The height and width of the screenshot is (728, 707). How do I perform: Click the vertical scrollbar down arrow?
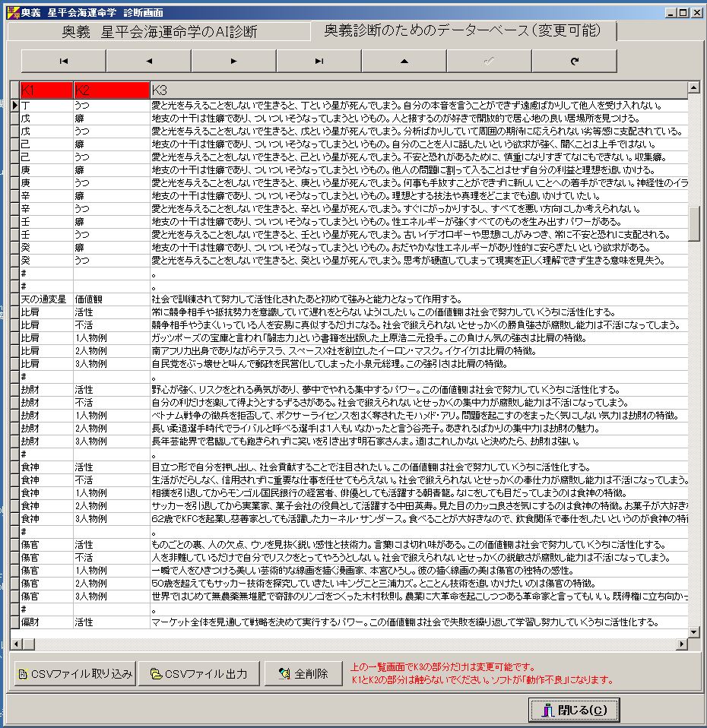coord(693,631)
